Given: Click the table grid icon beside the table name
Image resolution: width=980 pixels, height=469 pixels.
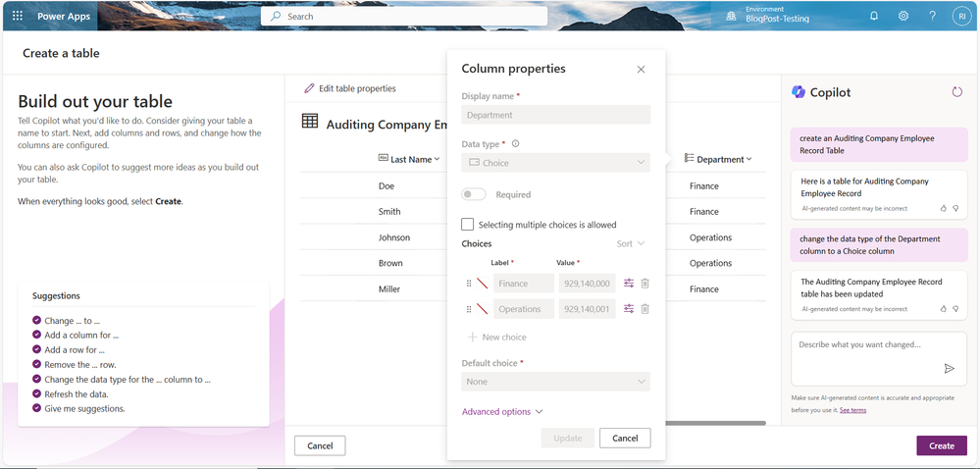Looking at the screenshot, I should [x=309, y=121].
